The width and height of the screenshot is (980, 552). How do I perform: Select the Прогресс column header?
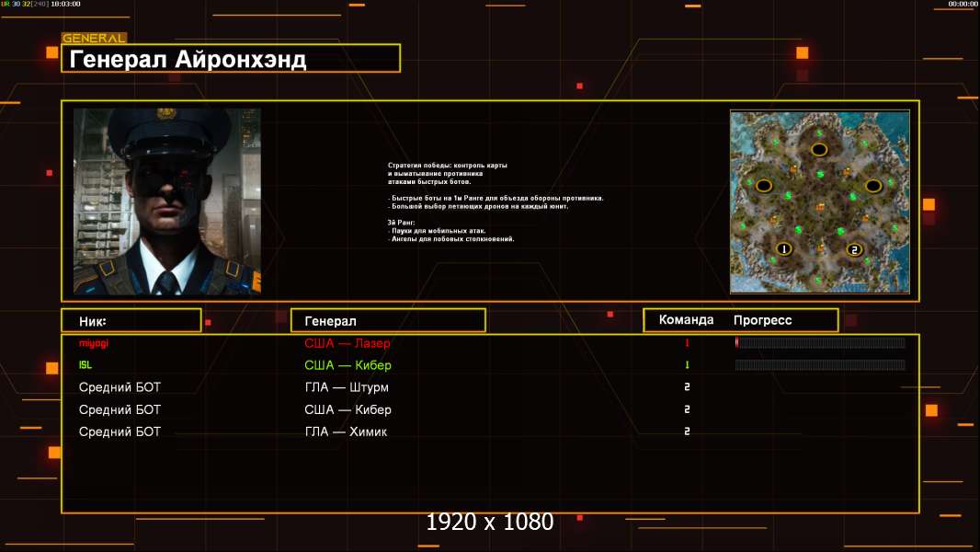pyautogui.click(x=762, y=320)
